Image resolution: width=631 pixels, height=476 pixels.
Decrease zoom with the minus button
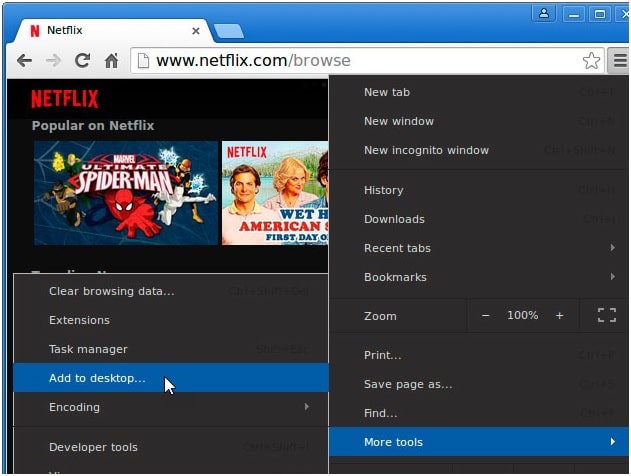pos(486,316)
